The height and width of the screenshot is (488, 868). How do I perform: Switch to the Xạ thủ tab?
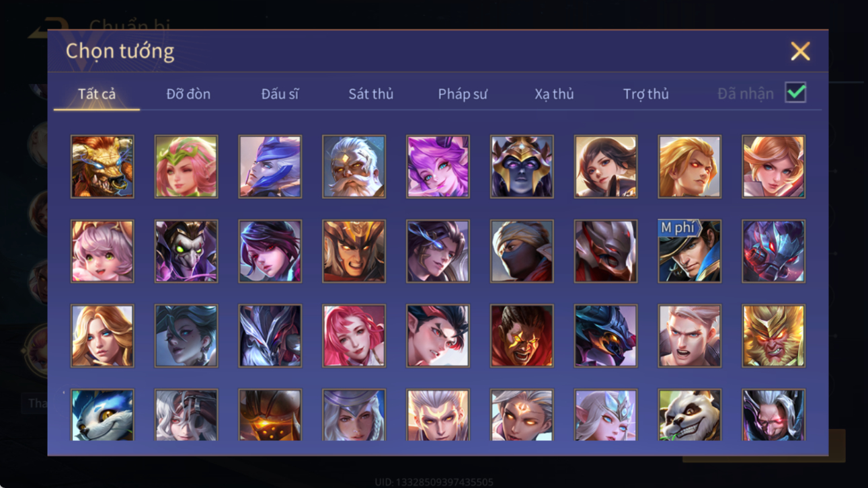pos(554,94)
